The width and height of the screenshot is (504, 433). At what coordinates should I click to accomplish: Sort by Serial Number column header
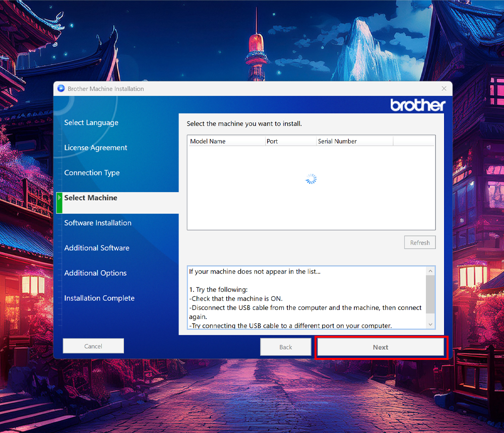click(x=354, y=141)
